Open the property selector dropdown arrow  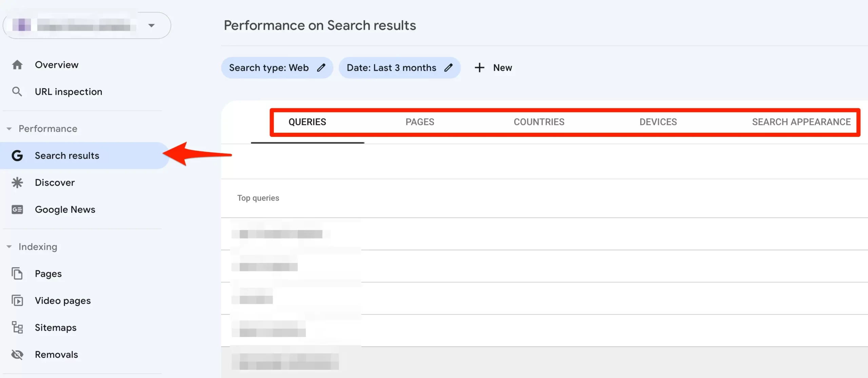coord(152,25)
